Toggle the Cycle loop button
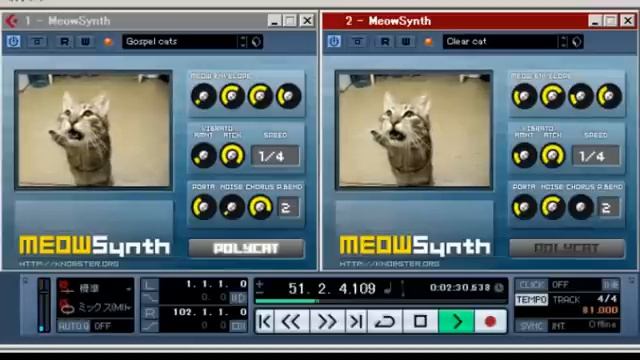This screenshot has height=360, width=640. pyautogui.click(x=385, y=322)
